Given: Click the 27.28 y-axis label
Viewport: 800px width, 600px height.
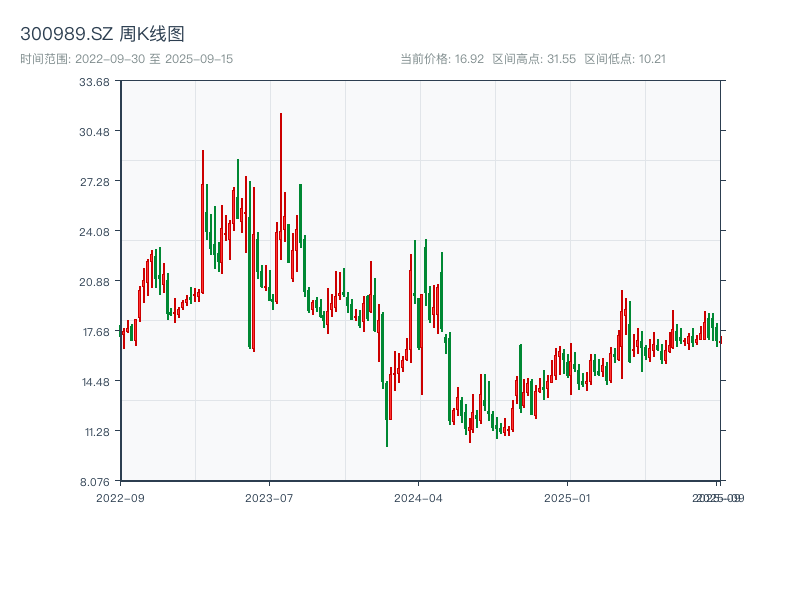Looking at the screenshot, I should pyautogui.click(x=94, y=182).
